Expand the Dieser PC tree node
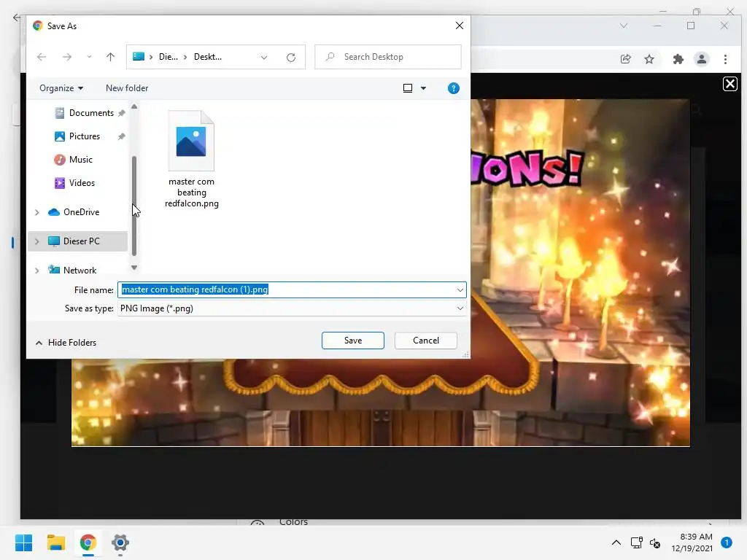The height and width of the screenshot is (560, 747). [36, 241]
